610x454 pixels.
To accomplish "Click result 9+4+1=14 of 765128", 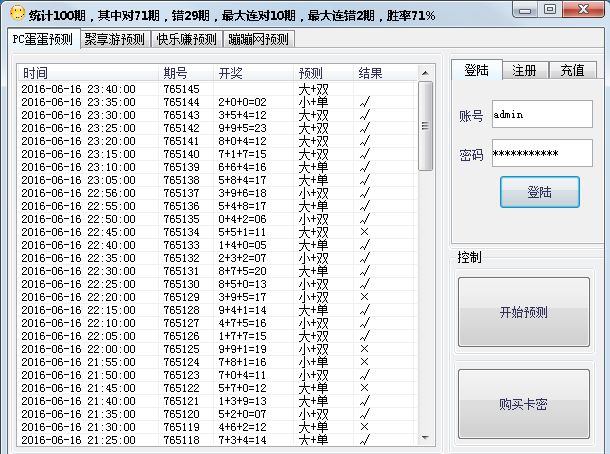I will pos(242,310).
